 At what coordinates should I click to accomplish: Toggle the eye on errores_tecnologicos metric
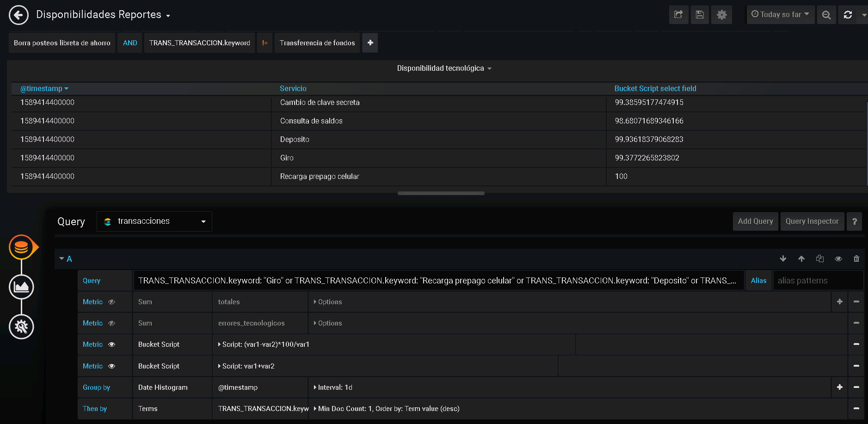click(x=111, y=323)
